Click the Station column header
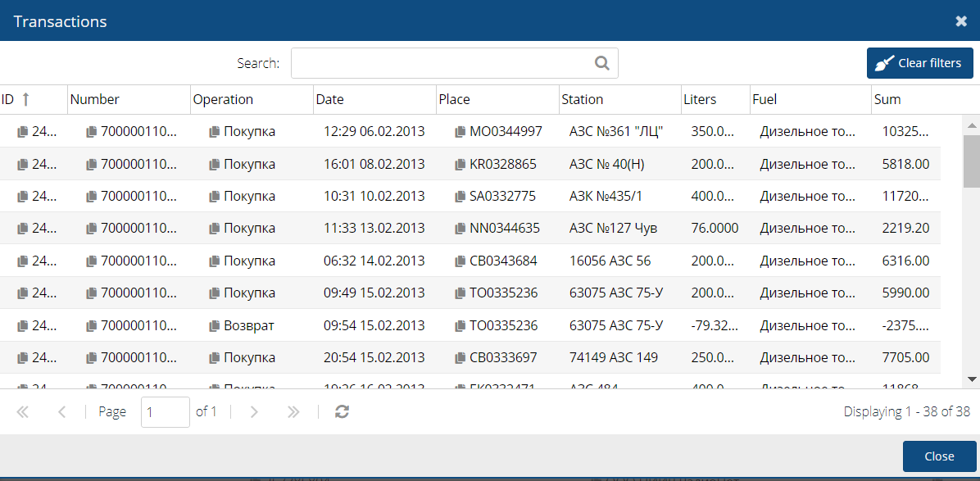This screenshot has height=481, width=980. click(x=583, y=99)
